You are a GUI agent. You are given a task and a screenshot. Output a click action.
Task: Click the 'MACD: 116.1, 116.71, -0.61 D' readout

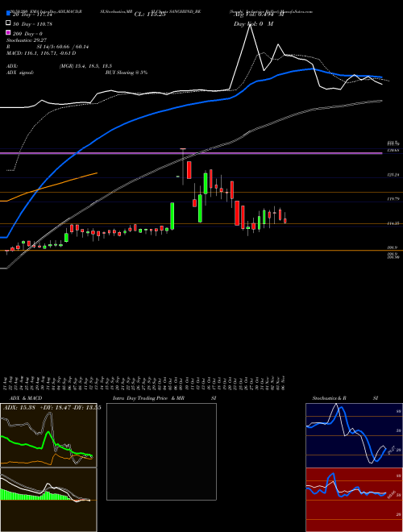click(41, 53)
